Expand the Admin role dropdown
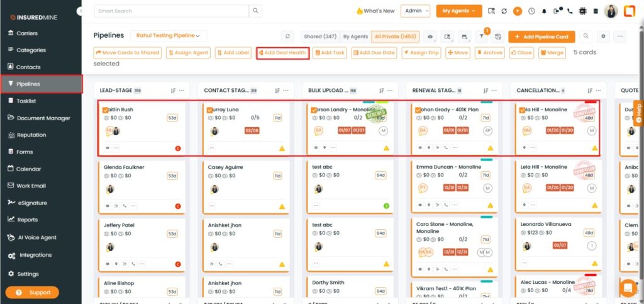 tap(416, 11)
